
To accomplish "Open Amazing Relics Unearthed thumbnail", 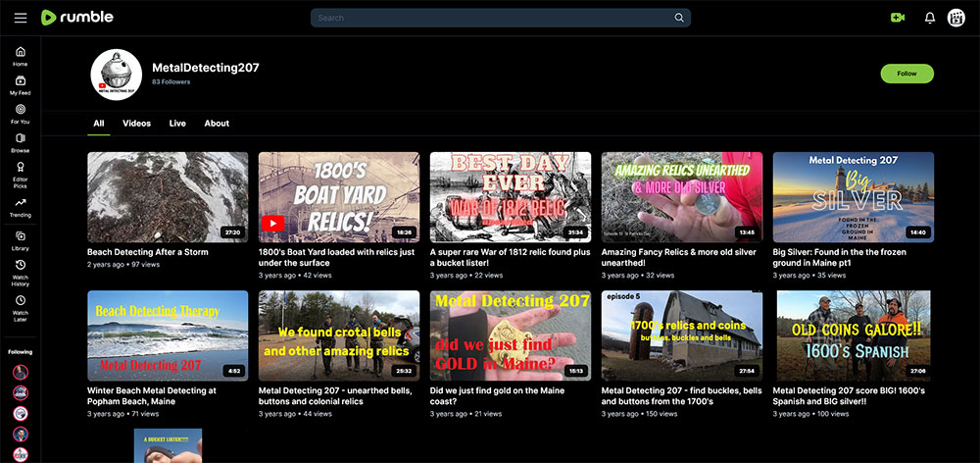I will pos(682,197).
